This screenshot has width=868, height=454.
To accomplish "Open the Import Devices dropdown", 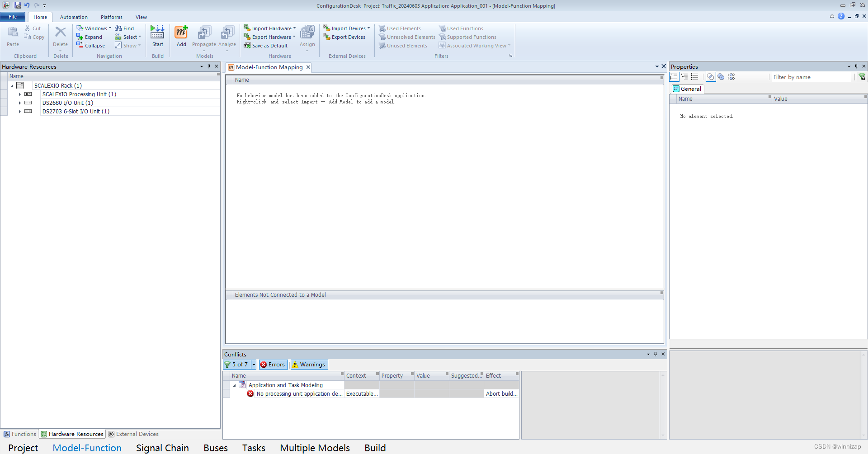I will (346, 28).
